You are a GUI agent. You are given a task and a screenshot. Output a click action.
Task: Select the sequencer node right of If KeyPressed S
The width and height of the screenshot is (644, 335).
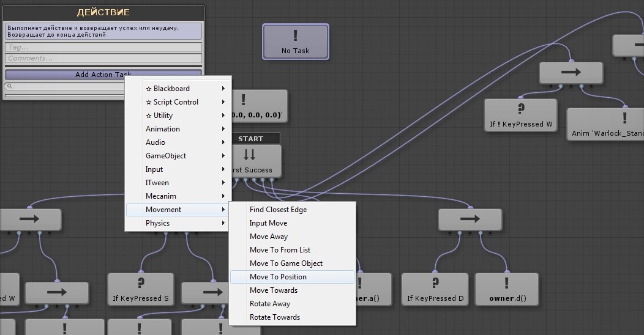205,293
